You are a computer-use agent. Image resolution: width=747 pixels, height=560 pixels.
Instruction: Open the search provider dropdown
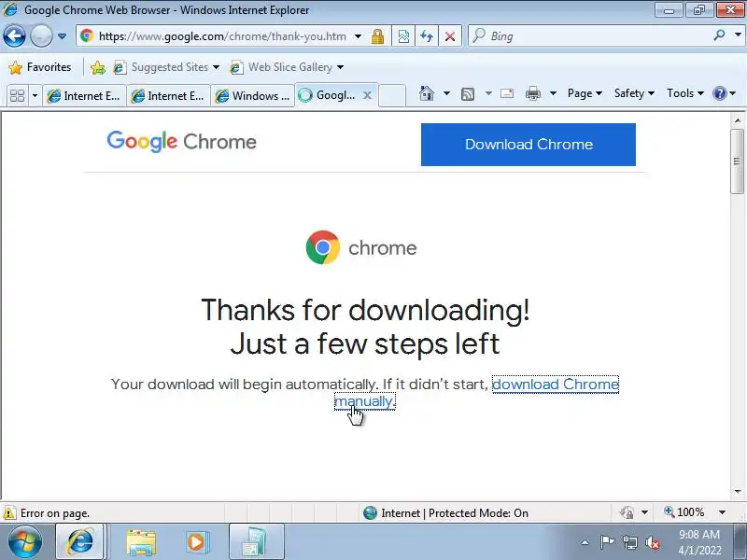[738, 35]
